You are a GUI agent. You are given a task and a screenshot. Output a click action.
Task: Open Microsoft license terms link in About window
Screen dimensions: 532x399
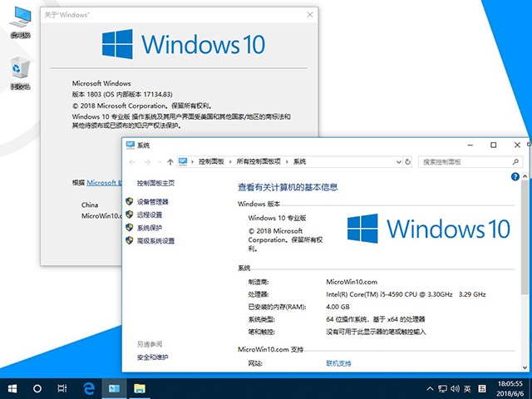coord(104,183)
